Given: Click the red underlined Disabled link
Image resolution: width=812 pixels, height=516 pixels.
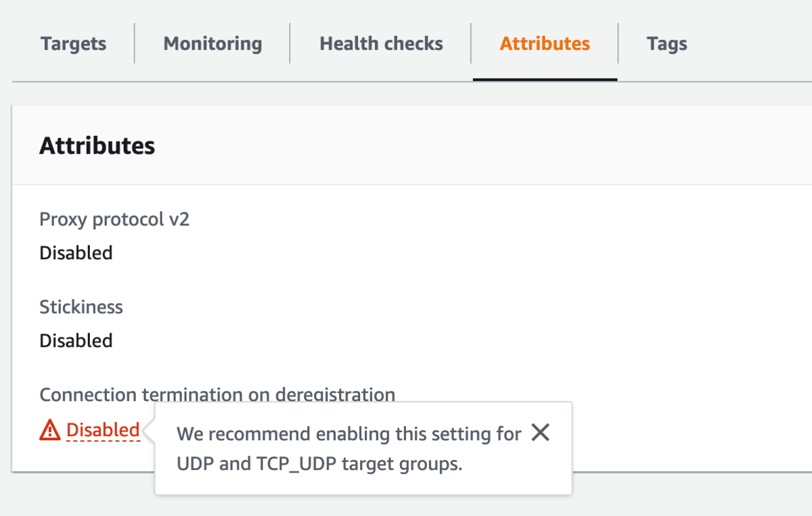Looking at the screenshot, I should point(103,429).
